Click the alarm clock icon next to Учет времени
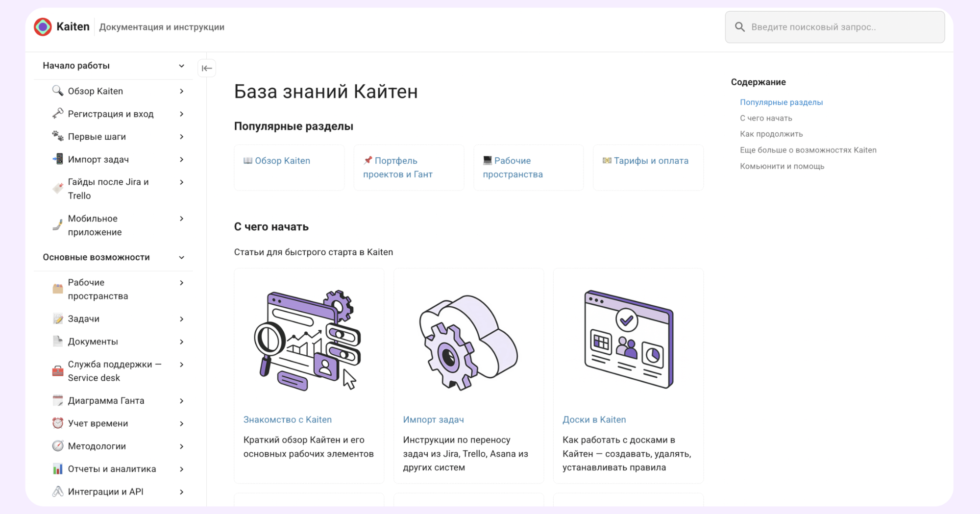 pyautogui.click(x=57, y=423)
